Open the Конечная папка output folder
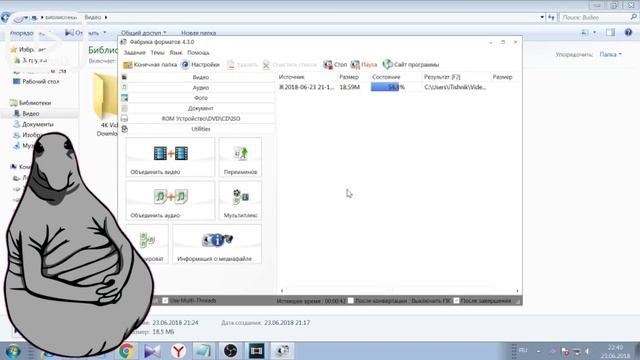 [150, 64]
